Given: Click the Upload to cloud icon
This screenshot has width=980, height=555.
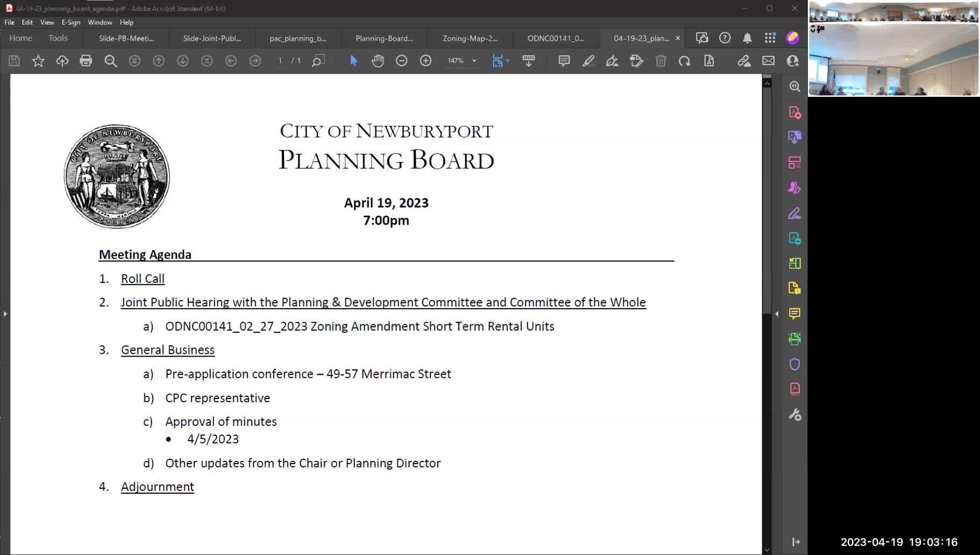Looking at the screenshot, I should click(x=62, y=61).
